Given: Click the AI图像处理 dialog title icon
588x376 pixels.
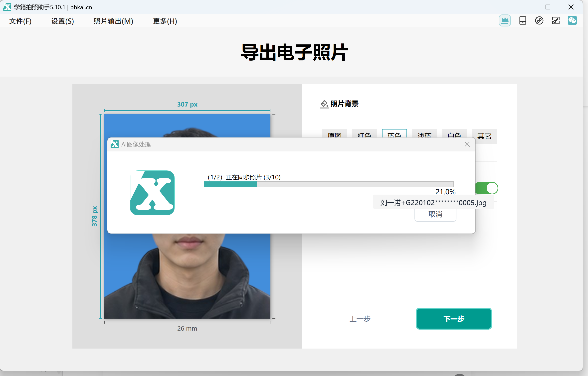Looking at the screenshot, I should pos(115,144).
